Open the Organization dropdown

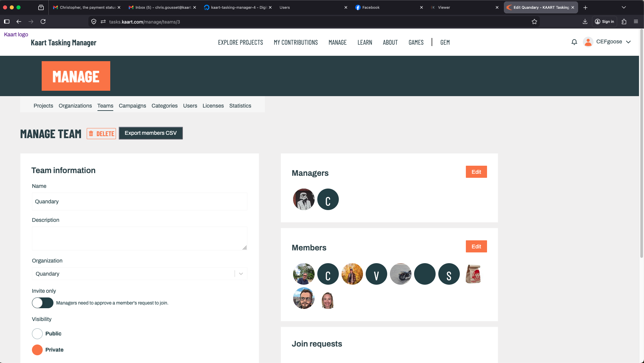240,274
